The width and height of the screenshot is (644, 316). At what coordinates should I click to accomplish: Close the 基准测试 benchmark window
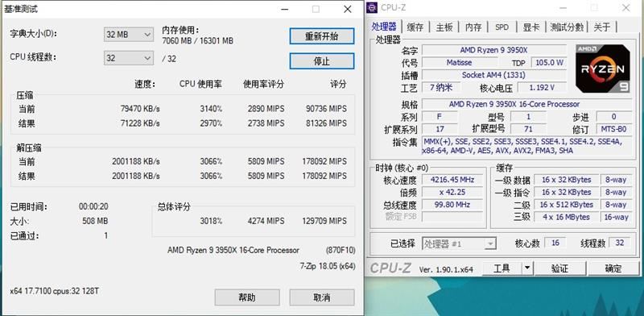[x=348, y=9]
